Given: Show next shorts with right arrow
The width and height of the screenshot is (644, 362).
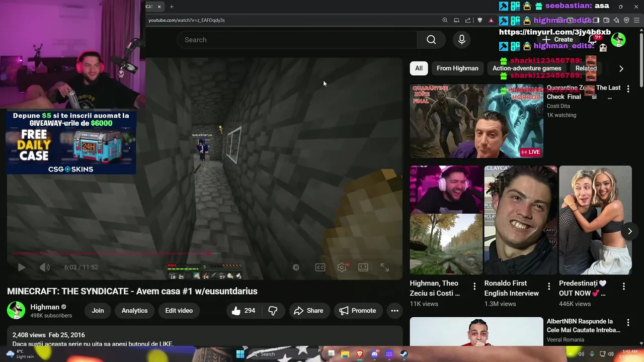Looking at the screenshot, I should (629, 231).
